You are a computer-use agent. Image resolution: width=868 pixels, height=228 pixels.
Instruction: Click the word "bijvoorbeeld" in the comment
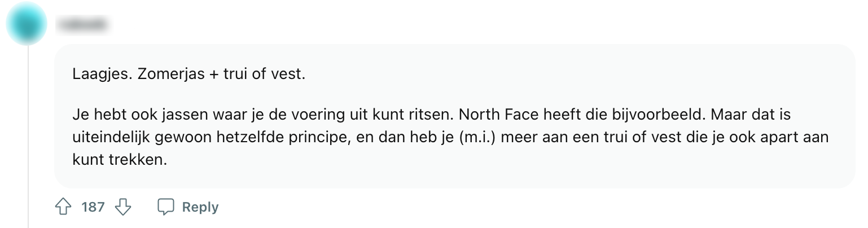(659, 115)
